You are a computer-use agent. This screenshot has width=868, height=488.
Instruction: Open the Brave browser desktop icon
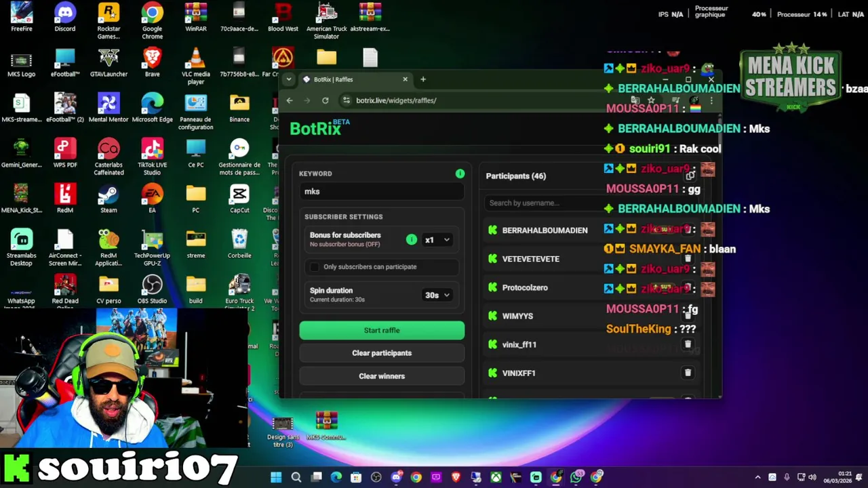coord(152,62)
